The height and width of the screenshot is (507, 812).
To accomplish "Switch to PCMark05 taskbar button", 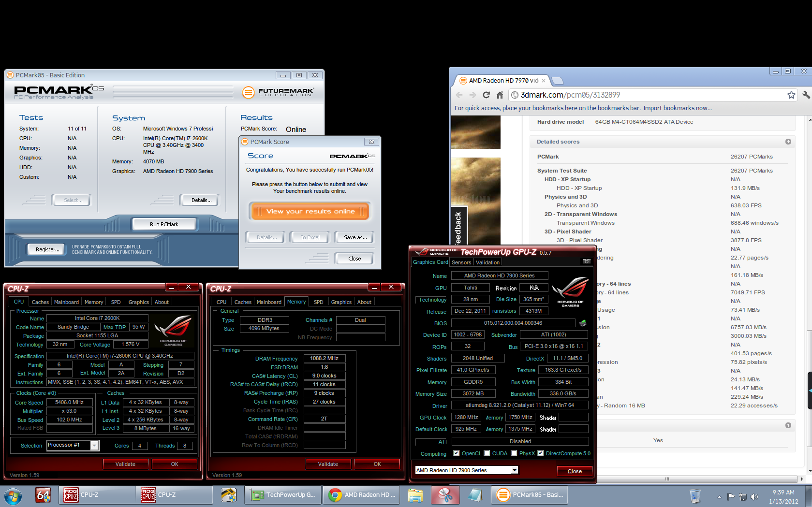I will click(x=530, y=495).
